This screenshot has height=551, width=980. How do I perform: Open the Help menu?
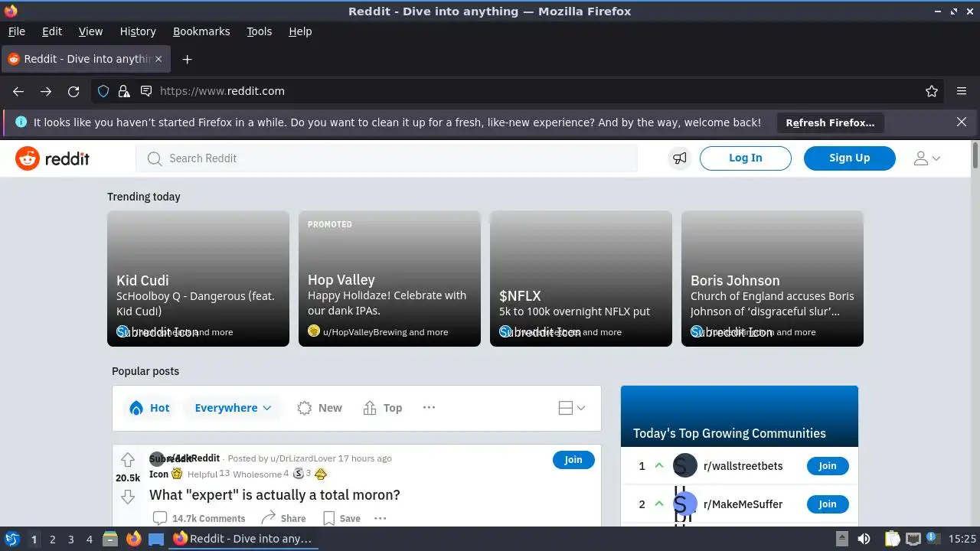300,31
